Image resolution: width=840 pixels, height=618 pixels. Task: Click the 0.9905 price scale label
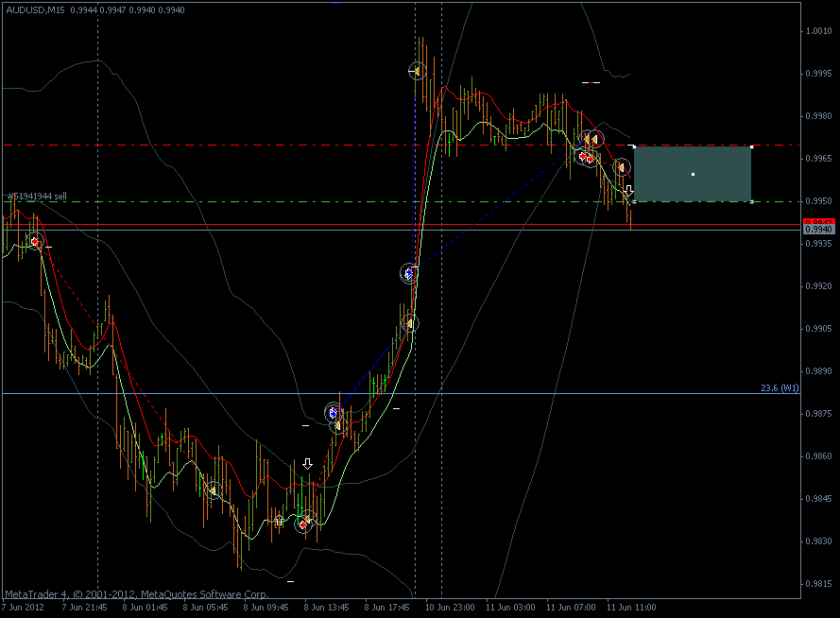click(x=819, y=328)
